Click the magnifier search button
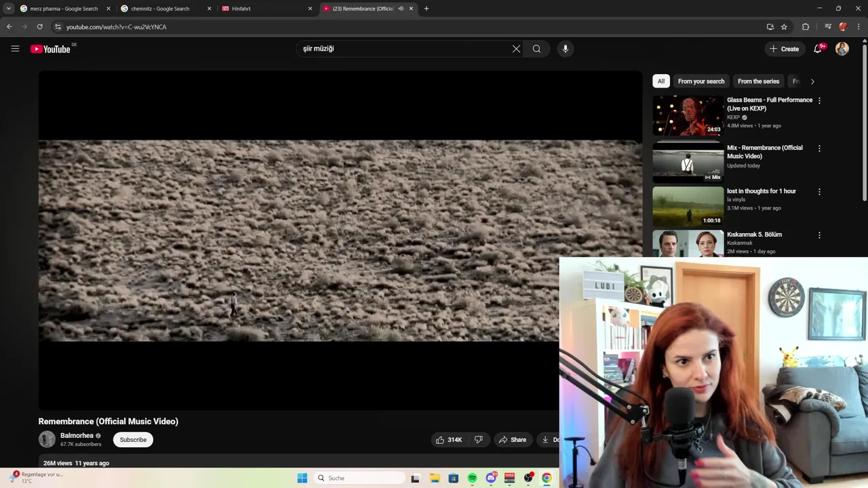Viewport: 868px width, 488px height. tap(536, 49)
